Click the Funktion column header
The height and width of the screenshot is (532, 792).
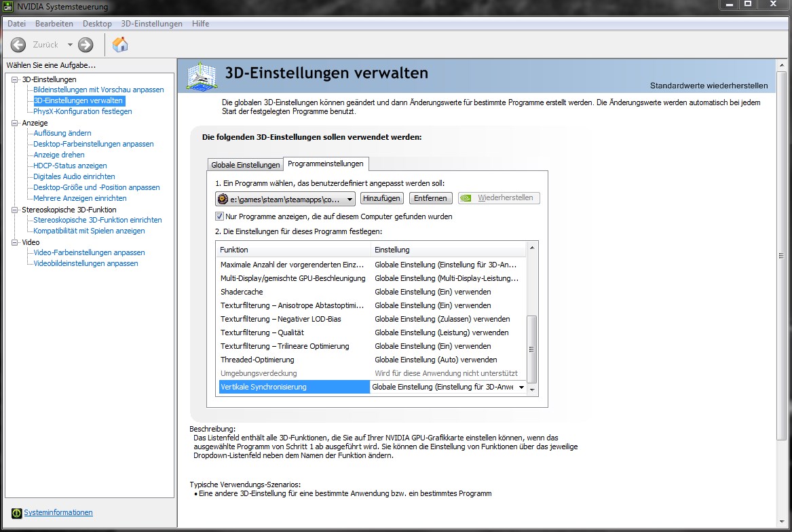click(293, 250)
